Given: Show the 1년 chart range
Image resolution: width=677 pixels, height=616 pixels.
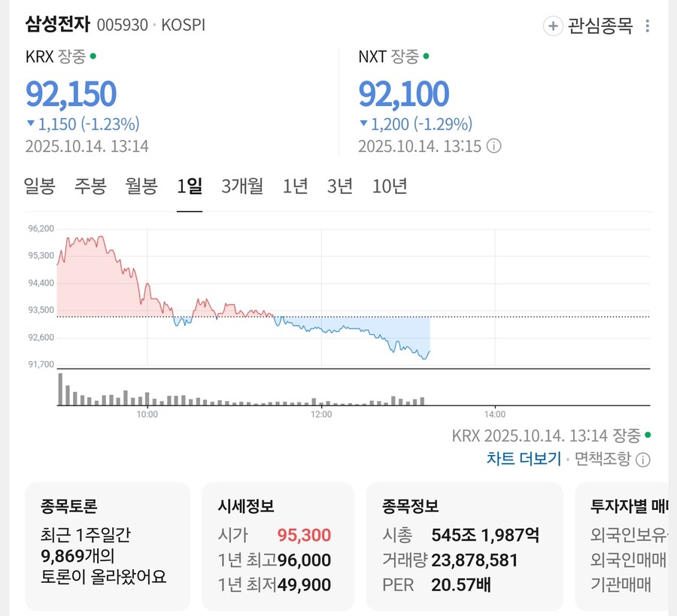Looking at the screenshot, I should point(295,186).
